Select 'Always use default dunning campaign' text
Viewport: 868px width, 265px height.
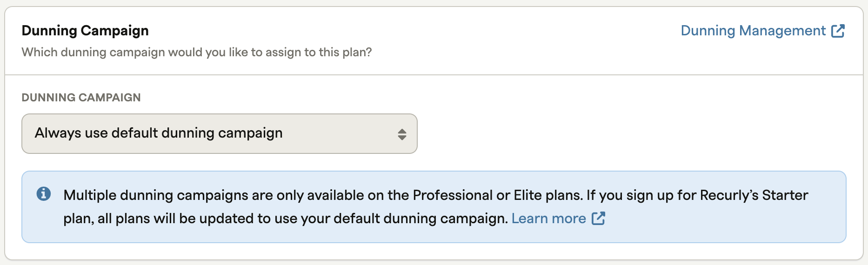tap(159, 133)
